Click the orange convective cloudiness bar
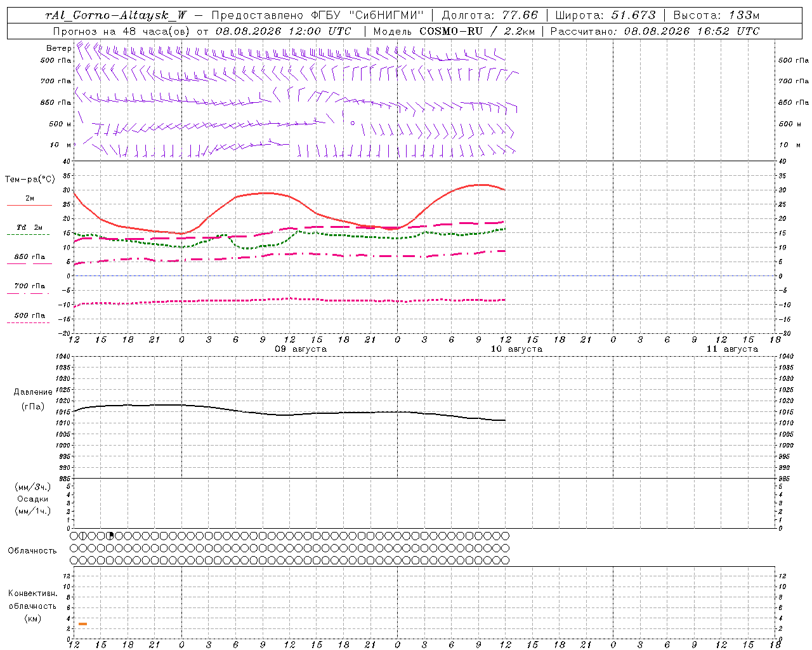The height and width of the screenshot is (650, 812). click(82, 624)
